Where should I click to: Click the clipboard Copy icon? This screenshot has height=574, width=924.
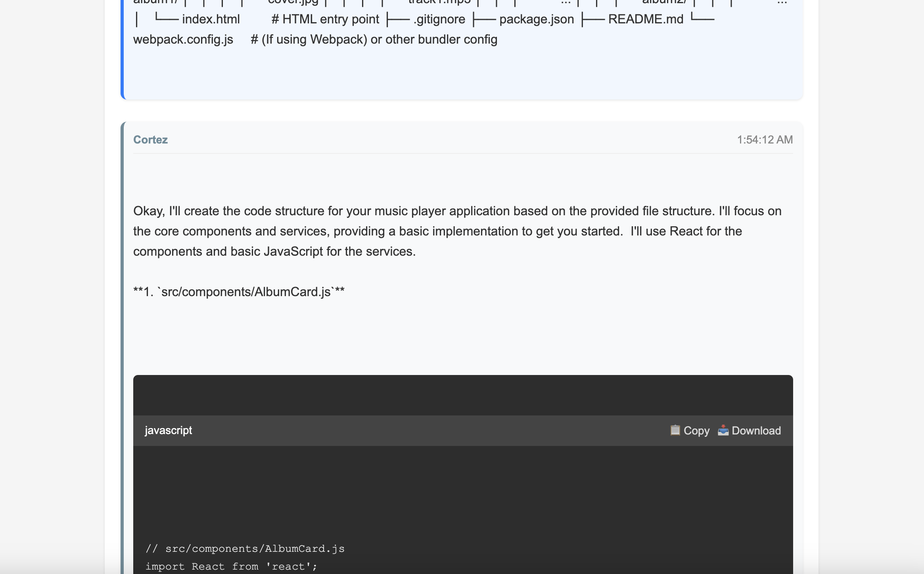tap(675, 430)
